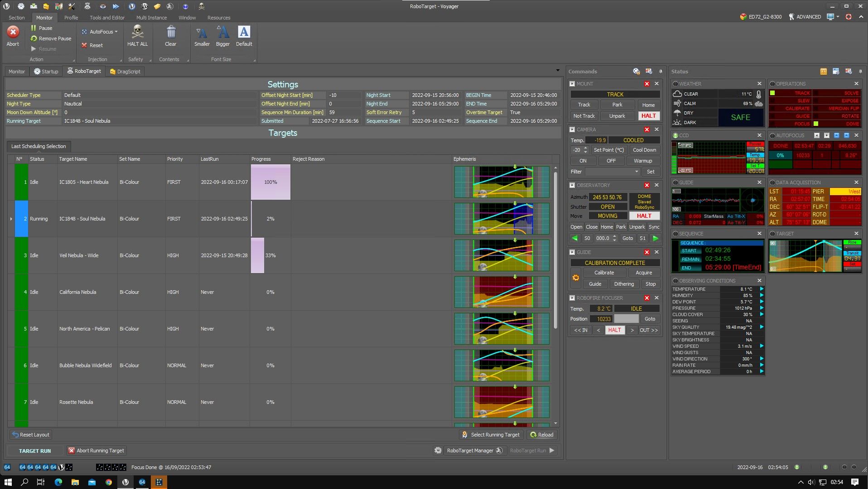Click the red X in Mount panel header
Image resolution: width=868 pixels, height=489 pixels.
point(647,84)
